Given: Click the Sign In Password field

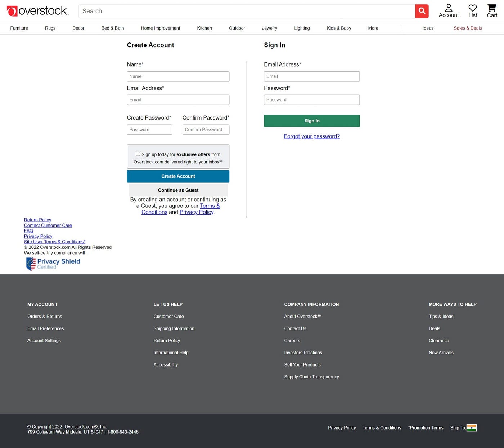Looking at the screenshot, I should [x=312, y=100].
